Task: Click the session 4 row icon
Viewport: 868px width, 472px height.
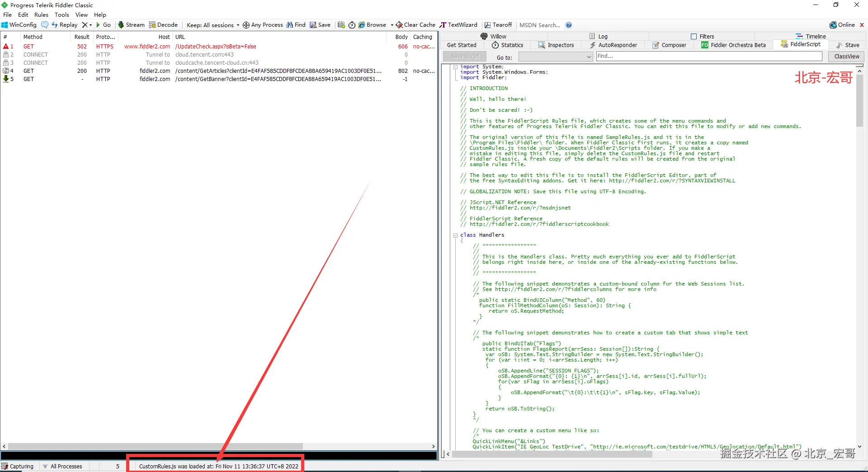Action: click(x=6, y=71)
